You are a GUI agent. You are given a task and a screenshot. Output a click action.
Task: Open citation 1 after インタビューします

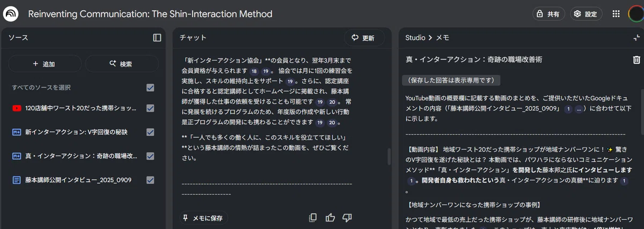[x=411, y=181]
